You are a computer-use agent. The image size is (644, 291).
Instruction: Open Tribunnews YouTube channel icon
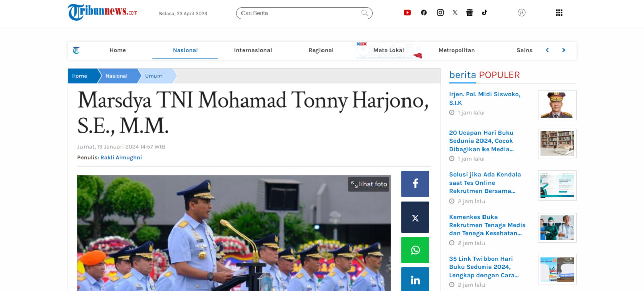[407, 13]
